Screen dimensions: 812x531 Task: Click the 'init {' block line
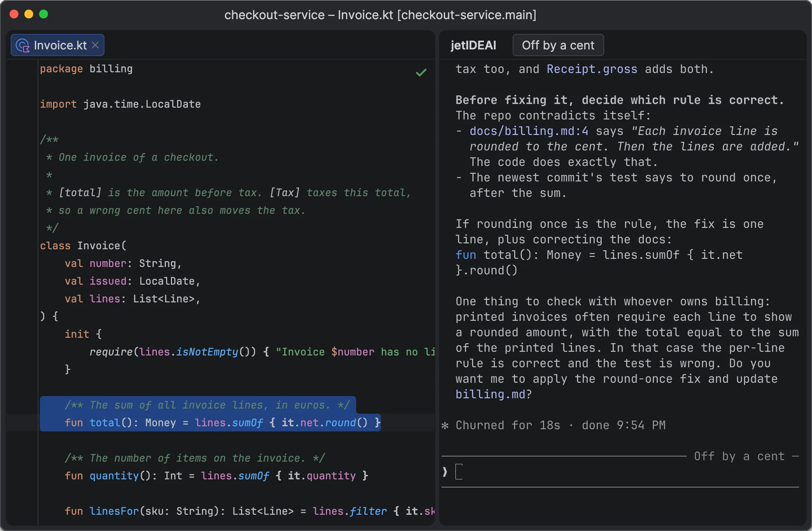click(83, 334)
